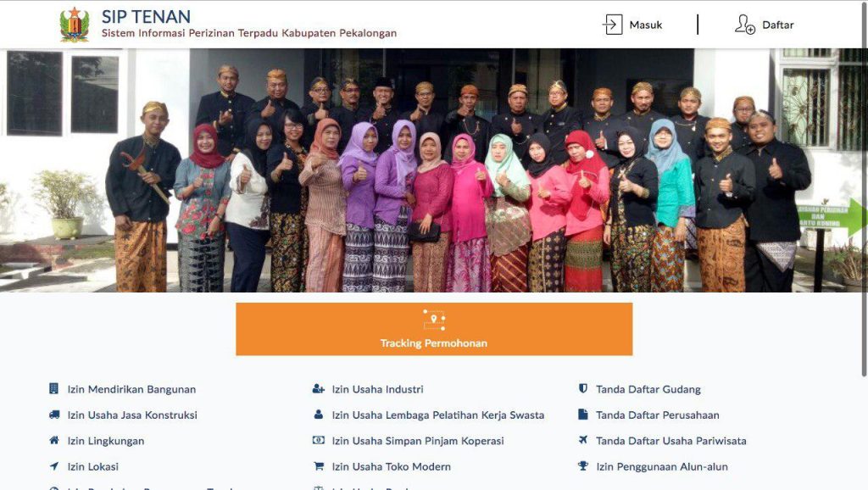Viewport: 868px width, 490px height.
Task: Open the Tracking Permohonan orange button
Action: click(434, 329)
